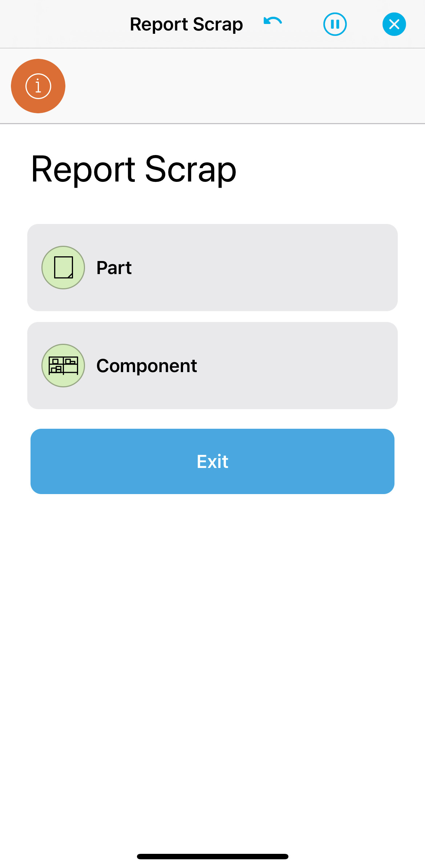The height and width of the screenshot is (868, 425).
Task: Close the Report Scrap screen
Action: coord(394,24)
